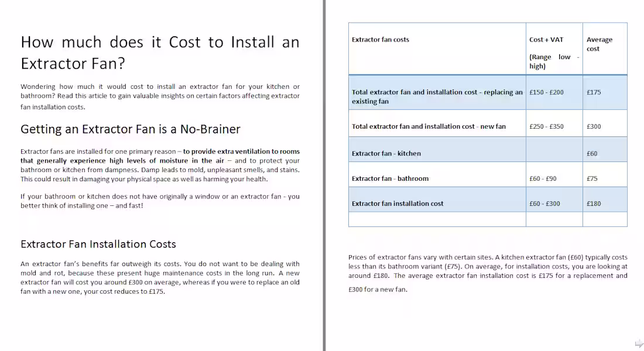Select the 'Extractor Fan Installation Costs' heading

pos(98,244)
